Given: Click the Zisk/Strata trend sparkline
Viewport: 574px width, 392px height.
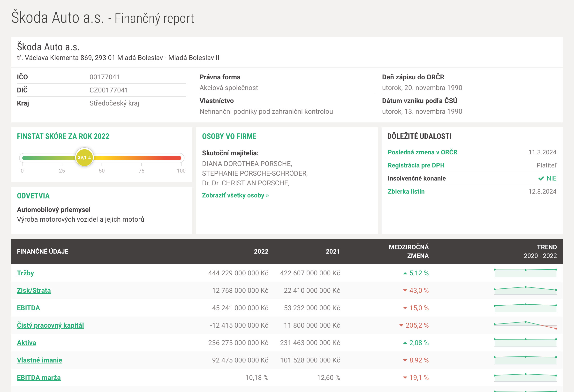Looking at the screenshot, I should [x=525, y=290].
